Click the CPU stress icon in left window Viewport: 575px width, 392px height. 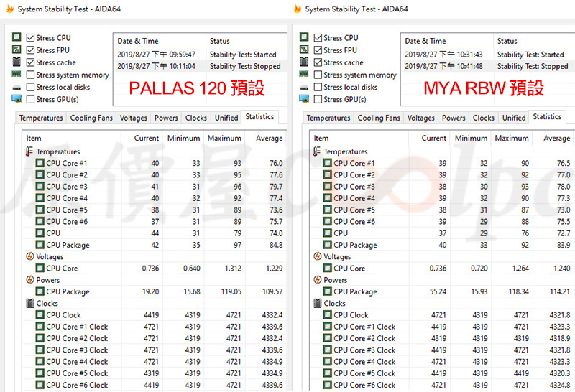coord(17,37)
